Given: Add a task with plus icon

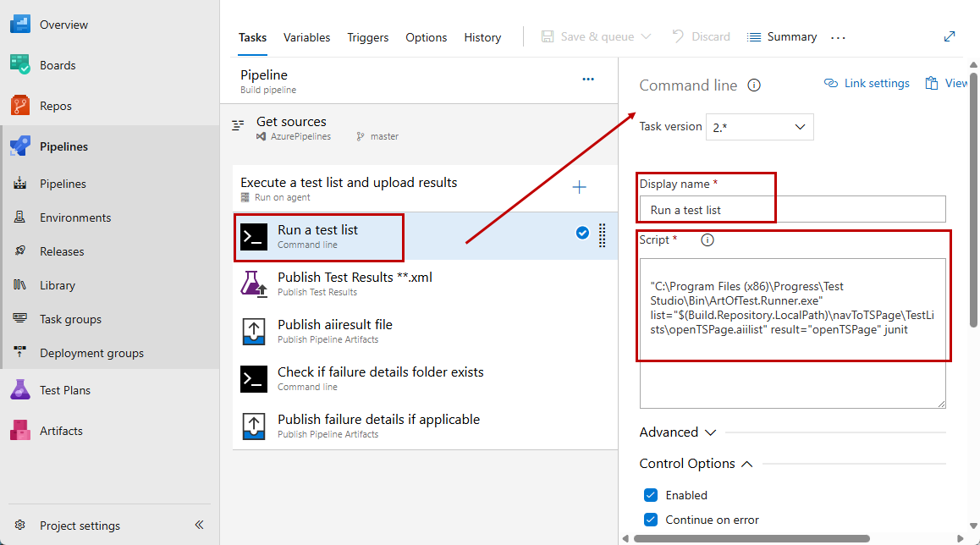Looking at the screenshot, I should tap(580, 187).
